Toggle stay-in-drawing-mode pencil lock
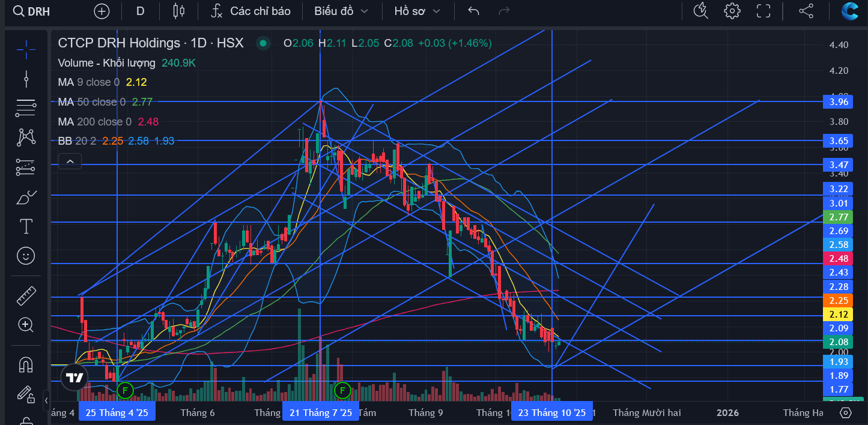Screen dimensions: 868x425 [x=26, y=394]
